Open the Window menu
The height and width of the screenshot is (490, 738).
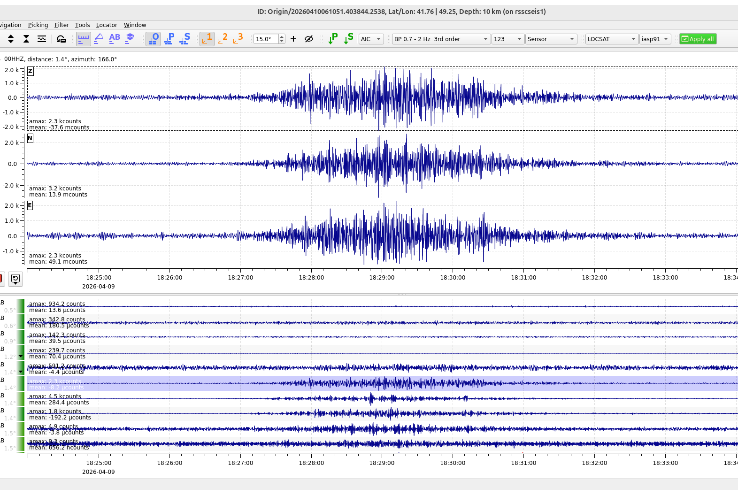click(x=135, y=25)
